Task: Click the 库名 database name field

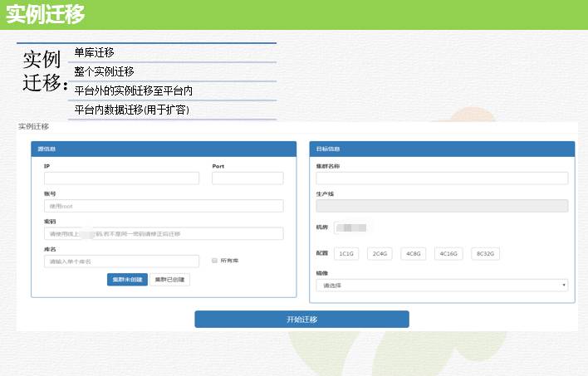Action: tap(121, 261)
